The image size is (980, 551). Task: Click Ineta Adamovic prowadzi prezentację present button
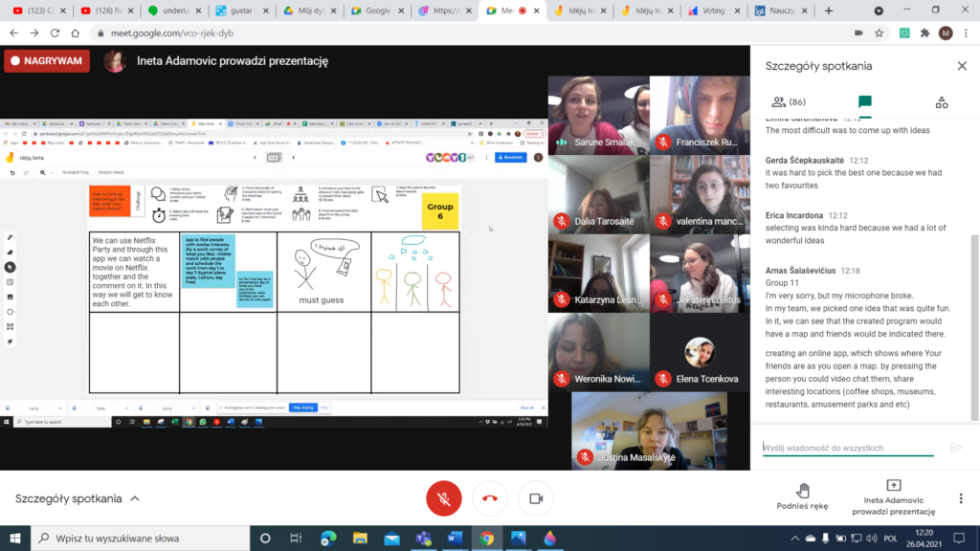click(x=894, y=496)
